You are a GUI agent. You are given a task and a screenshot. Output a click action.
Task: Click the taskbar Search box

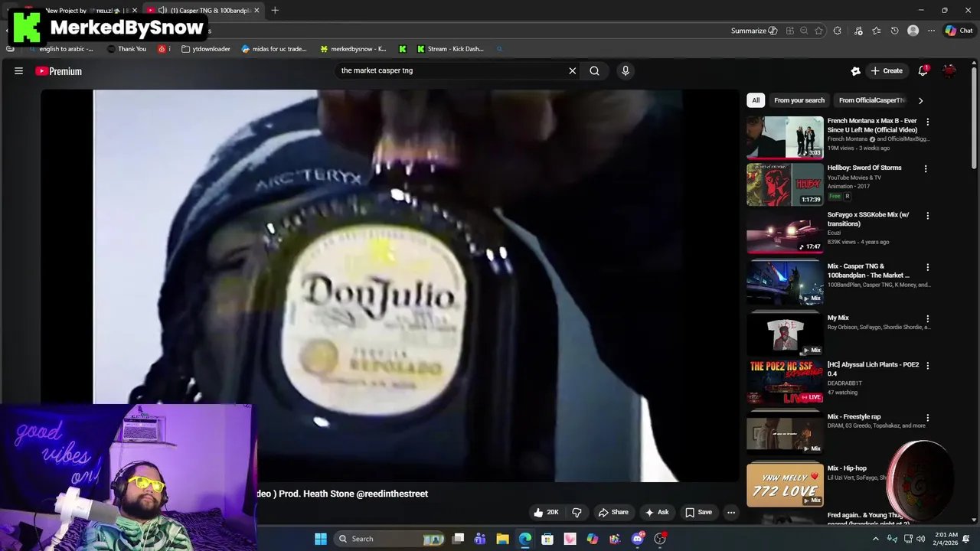390,539
